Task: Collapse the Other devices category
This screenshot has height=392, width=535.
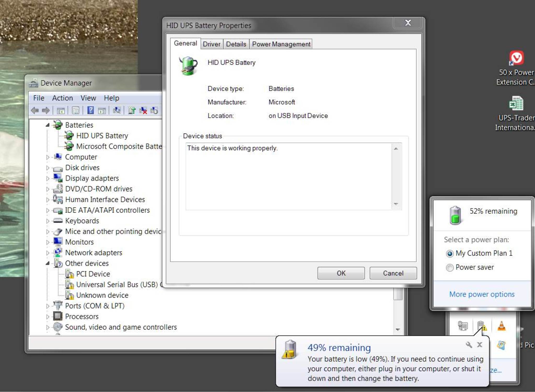Action: [47, 263]
